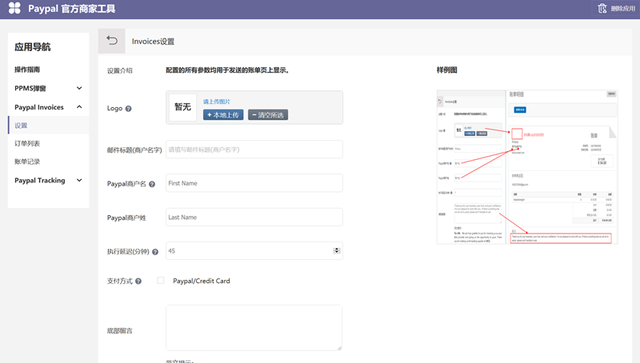Enable the Paypal/Credit Card checkbox
The image size is (640, 363).
click(x=160, y=281)
